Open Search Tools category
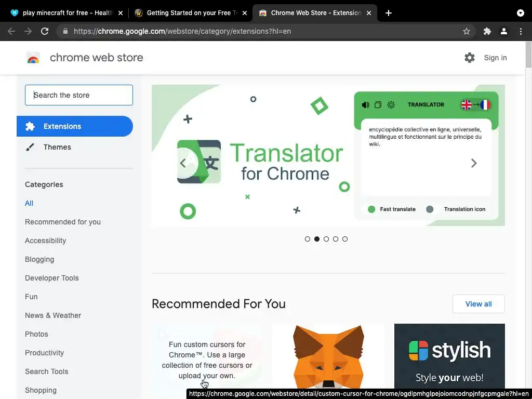The image size is (532, 399). point(46,371)
